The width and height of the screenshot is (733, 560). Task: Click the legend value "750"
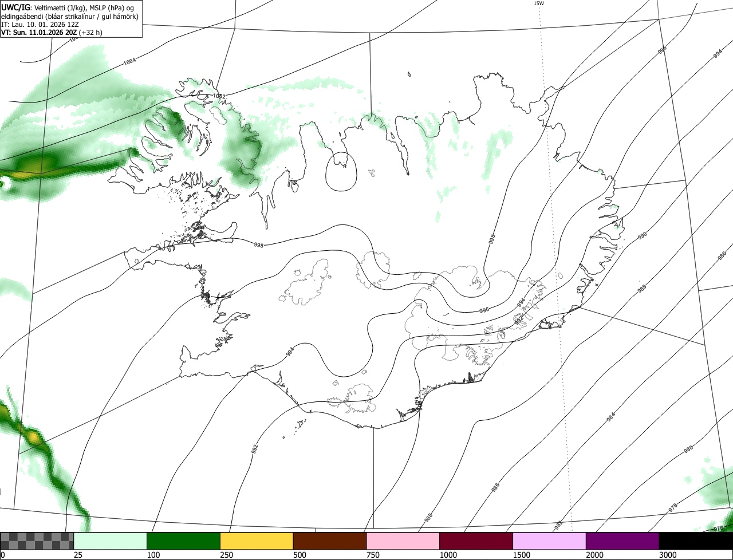click(x=373, y=555)
